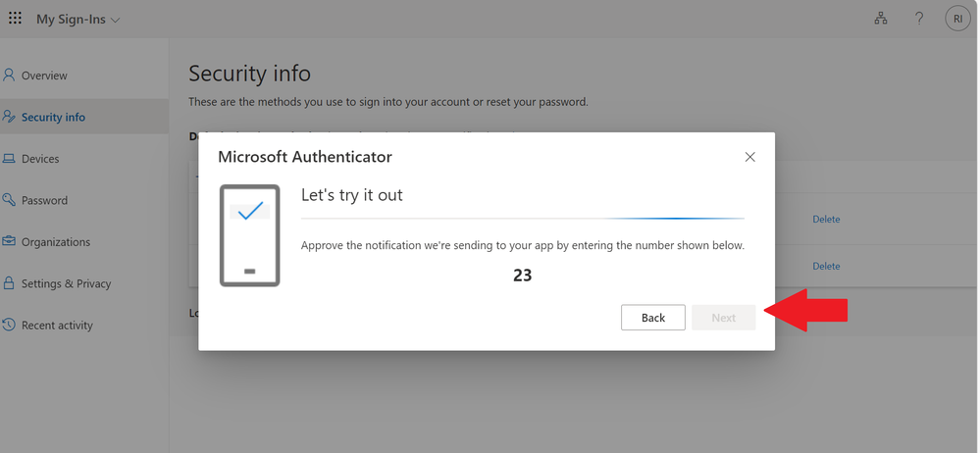Open the RI account avatar
This screenshot has width=980, height=453.
pos(956,19)
